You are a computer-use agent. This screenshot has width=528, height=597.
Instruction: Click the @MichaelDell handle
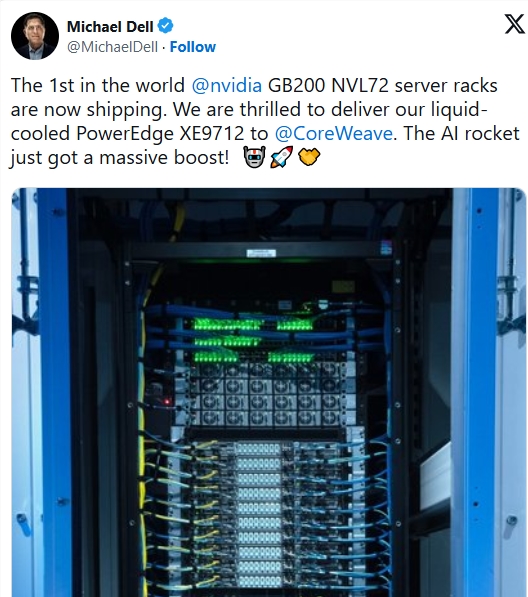[112, 47]
